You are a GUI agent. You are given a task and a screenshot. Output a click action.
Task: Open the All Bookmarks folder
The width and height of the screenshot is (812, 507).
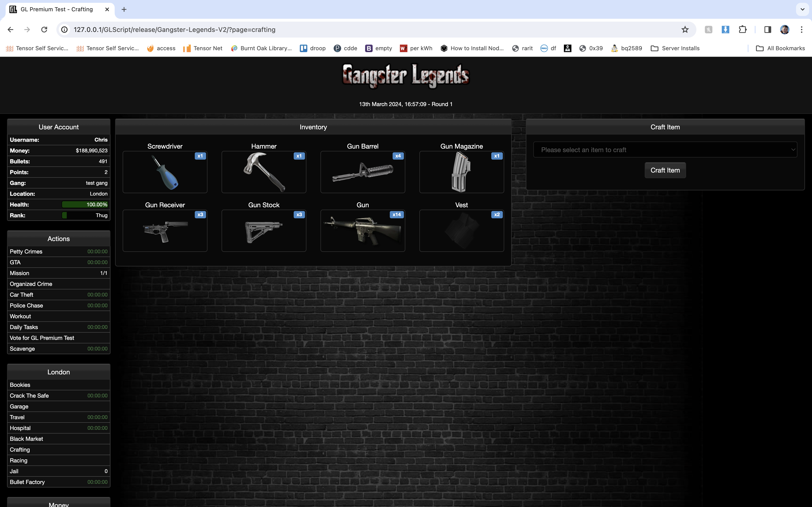780,48
